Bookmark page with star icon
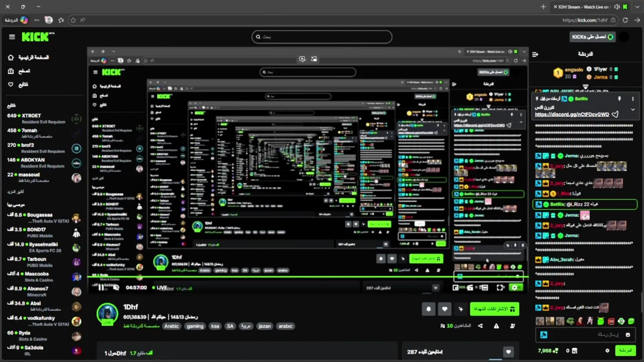The height and width of the screenshot is (362, 644). click(x=73, y=20)
